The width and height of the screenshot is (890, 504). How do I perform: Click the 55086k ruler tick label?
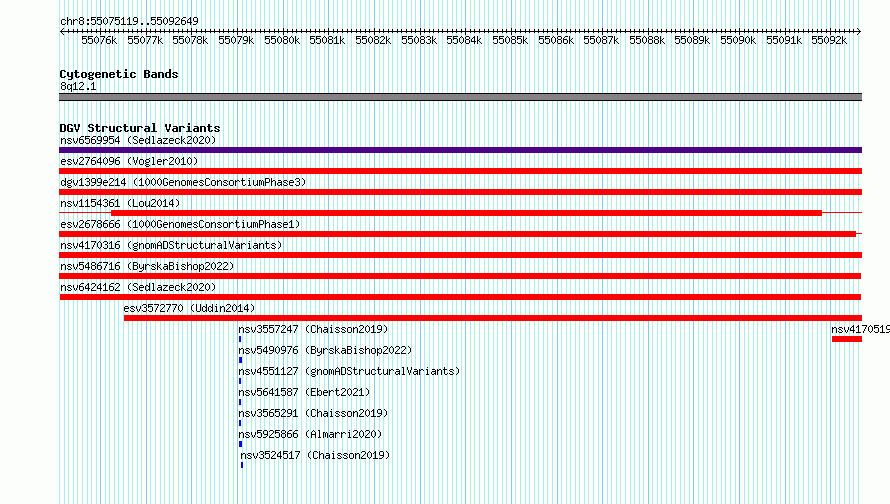pyautogui.click(x=556, y=40)
